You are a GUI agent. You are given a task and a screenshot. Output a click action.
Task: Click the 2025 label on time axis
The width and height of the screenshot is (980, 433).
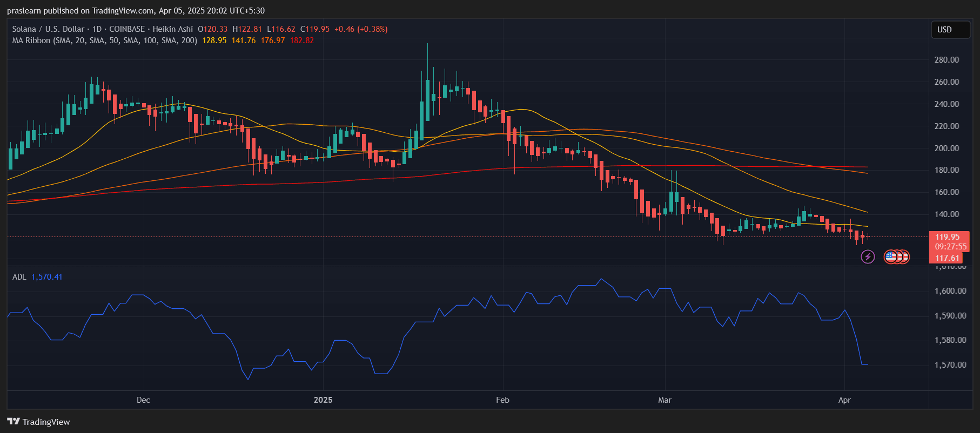[x=323, y=400]
